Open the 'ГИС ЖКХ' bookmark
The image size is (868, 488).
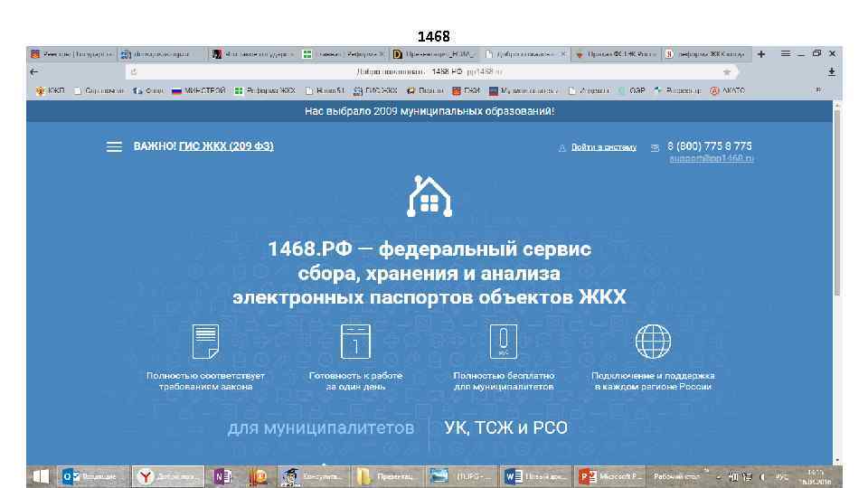click(376, 90)
